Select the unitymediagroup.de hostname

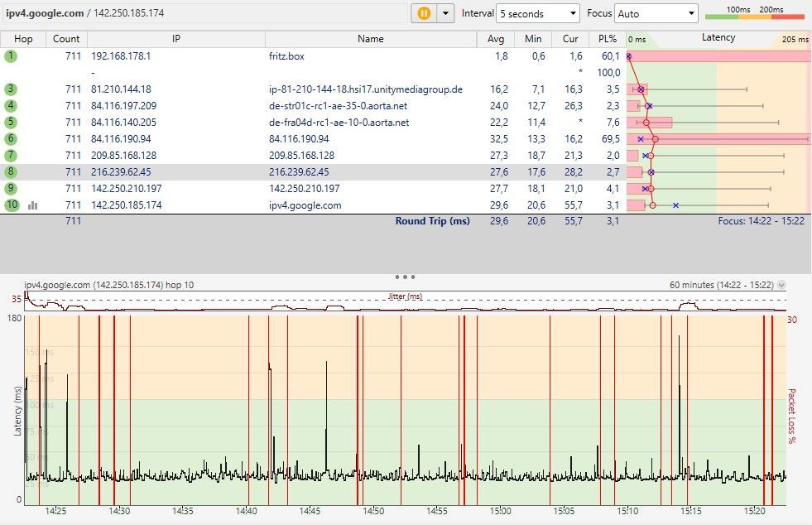tap(366, 89)
